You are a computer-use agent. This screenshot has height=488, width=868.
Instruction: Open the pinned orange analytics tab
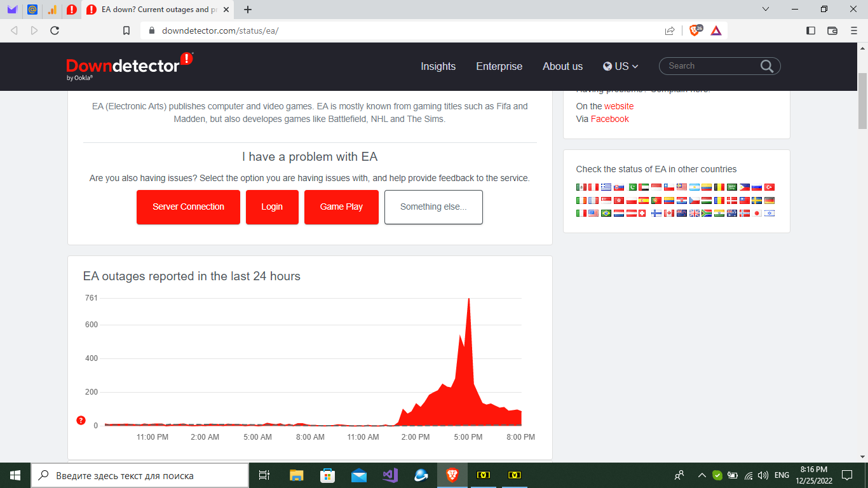click(x=52, y=10)
